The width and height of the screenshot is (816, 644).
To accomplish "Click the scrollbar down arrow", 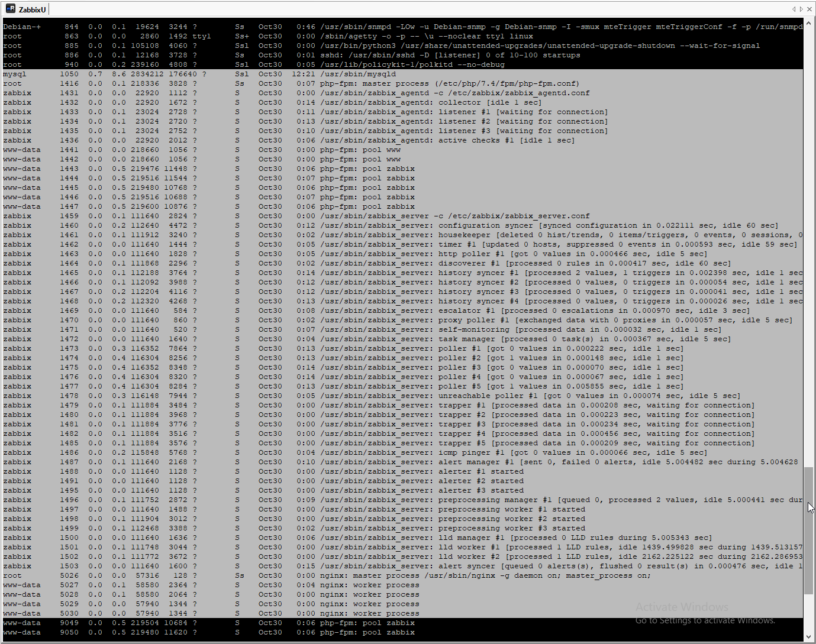I will pyautogui.click(x=809, y=637).
